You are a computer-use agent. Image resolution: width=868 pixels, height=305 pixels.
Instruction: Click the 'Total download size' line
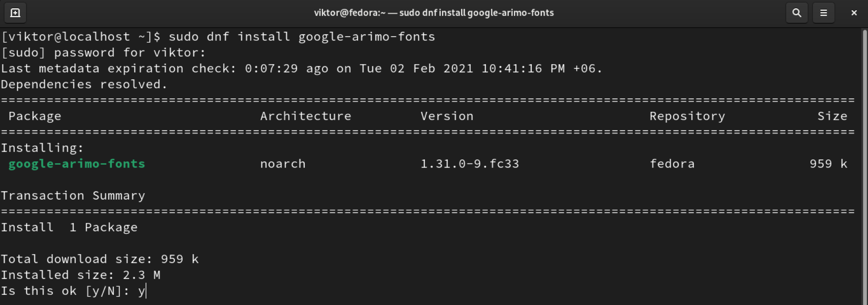[100, 259]
